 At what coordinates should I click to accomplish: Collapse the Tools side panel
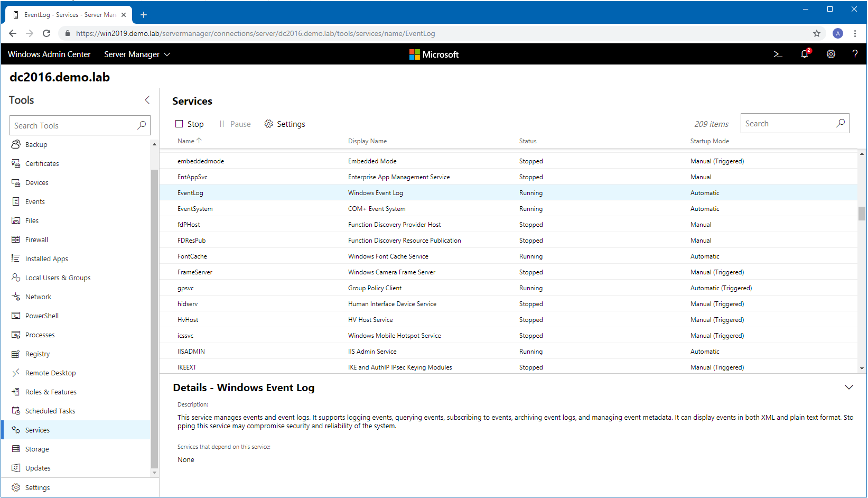coord(147,100)
